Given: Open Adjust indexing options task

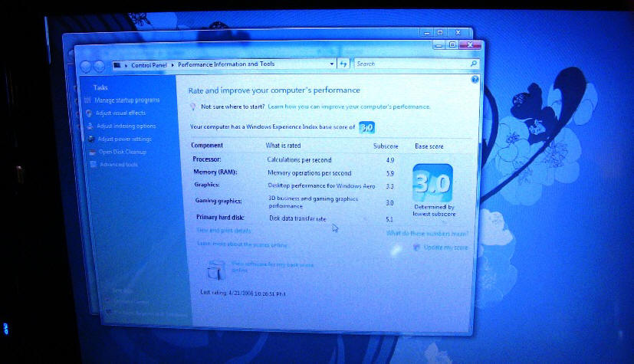Looking at the screenshot, I should coord(126,126).
